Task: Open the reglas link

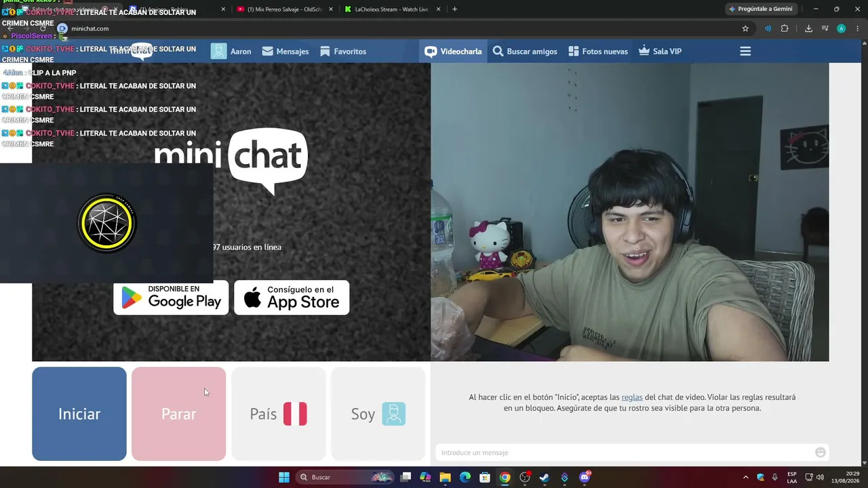Action: click(632, 397)
